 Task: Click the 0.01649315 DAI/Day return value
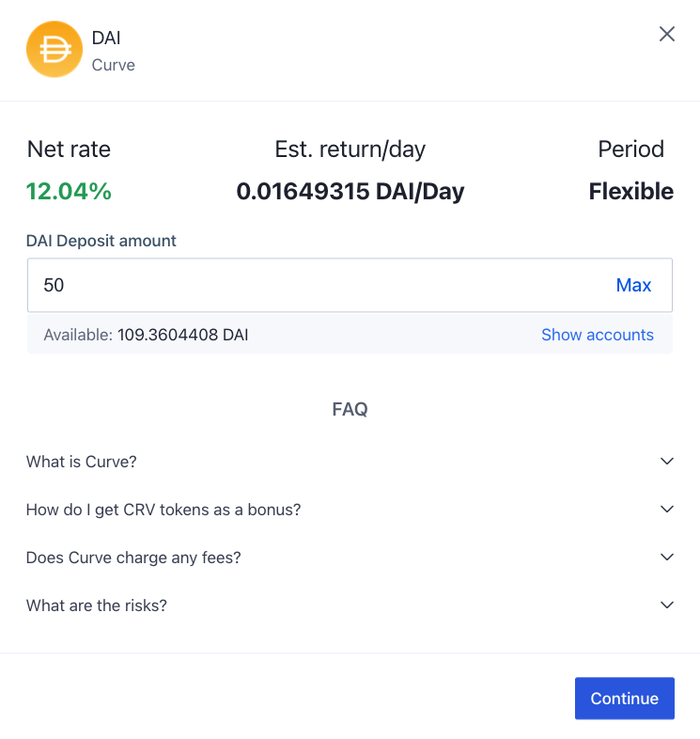[350, 192]
